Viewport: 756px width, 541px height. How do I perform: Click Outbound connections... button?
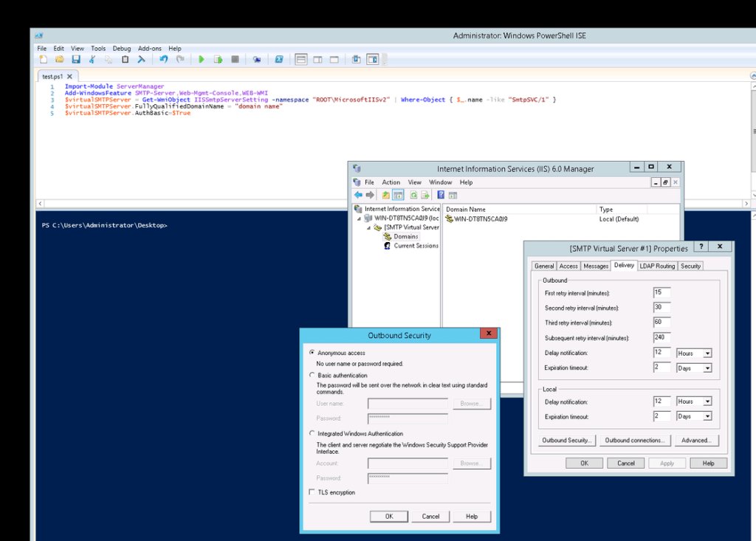click(634, 440)
